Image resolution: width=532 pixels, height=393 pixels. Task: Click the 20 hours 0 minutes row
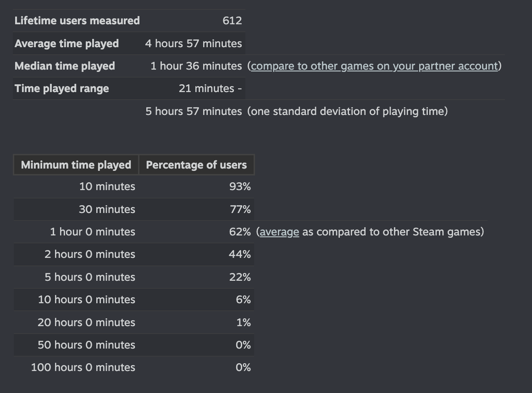point(133,322)
